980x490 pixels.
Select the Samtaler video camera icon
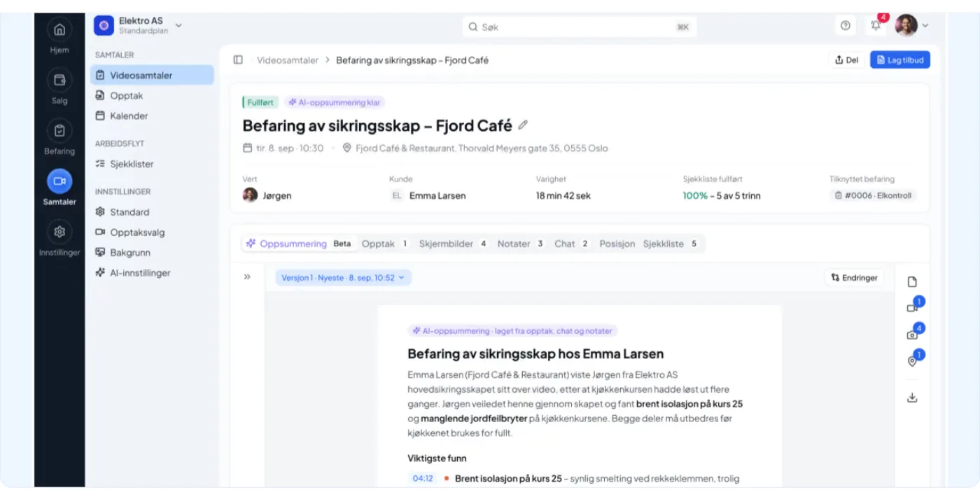tap(59, 181)
